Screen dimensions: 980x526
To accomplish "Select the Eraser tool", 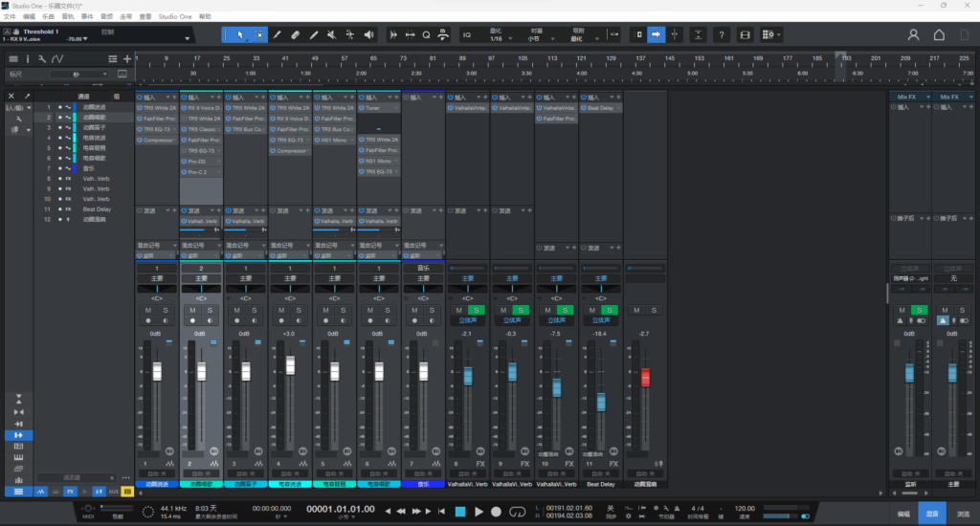I will pos(296,35).
